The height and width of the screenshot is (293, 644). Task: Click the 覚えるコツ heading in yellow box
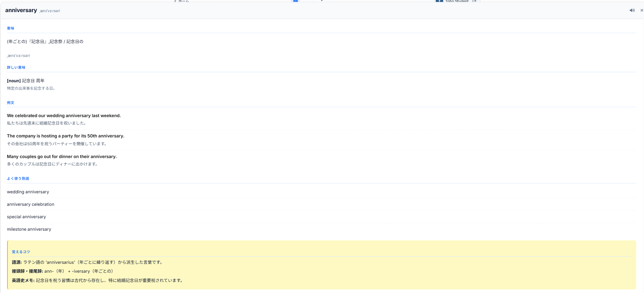point(21,252)
